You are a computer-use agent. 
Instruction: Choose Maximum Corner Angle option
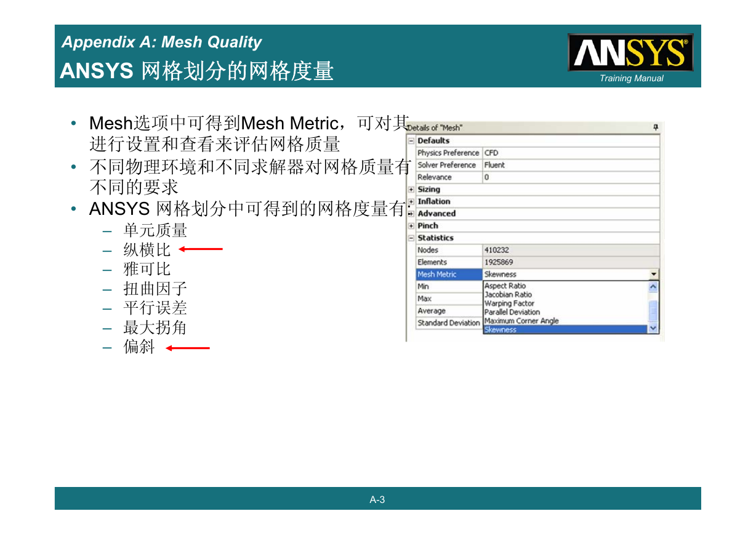(x=521, y=321)
